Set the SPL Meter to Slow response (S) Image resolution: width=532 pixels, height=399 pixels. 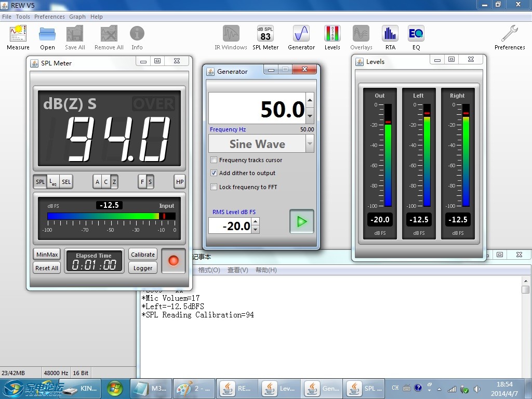[x=150, y=182]
